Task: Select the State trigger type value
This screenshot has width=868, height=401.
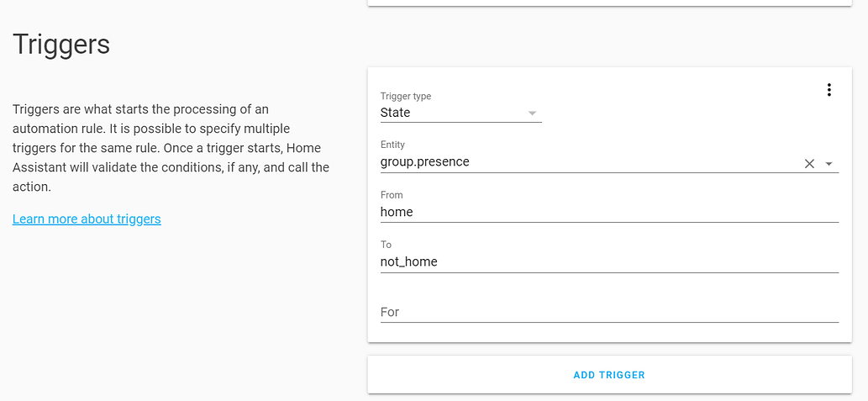Action: coord(395,113)
